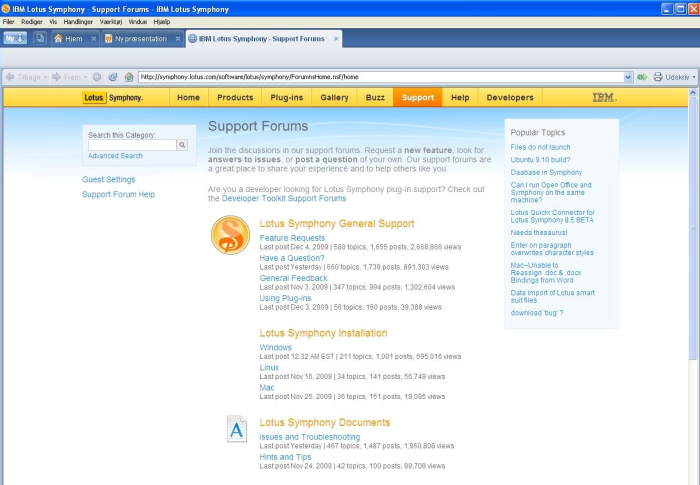The width and height of the screenshot is (700, 485).
Task: Click the Hjem tab home icon
Action: click(x=58, y=39)
